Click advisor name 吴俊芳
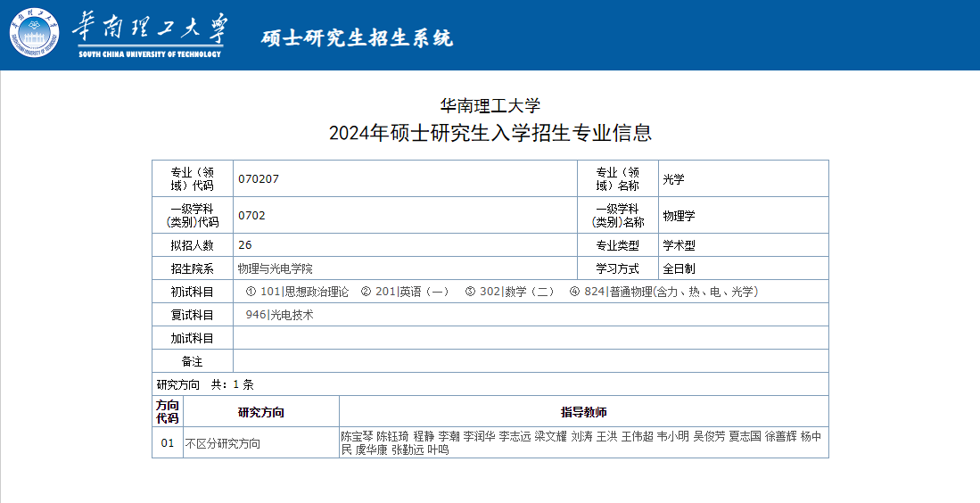980x503 pixels. point(710,436)
